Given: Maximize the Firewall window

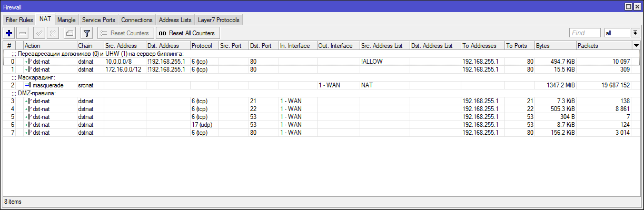Looking at the screenshot, I should [x=628, y=6].
